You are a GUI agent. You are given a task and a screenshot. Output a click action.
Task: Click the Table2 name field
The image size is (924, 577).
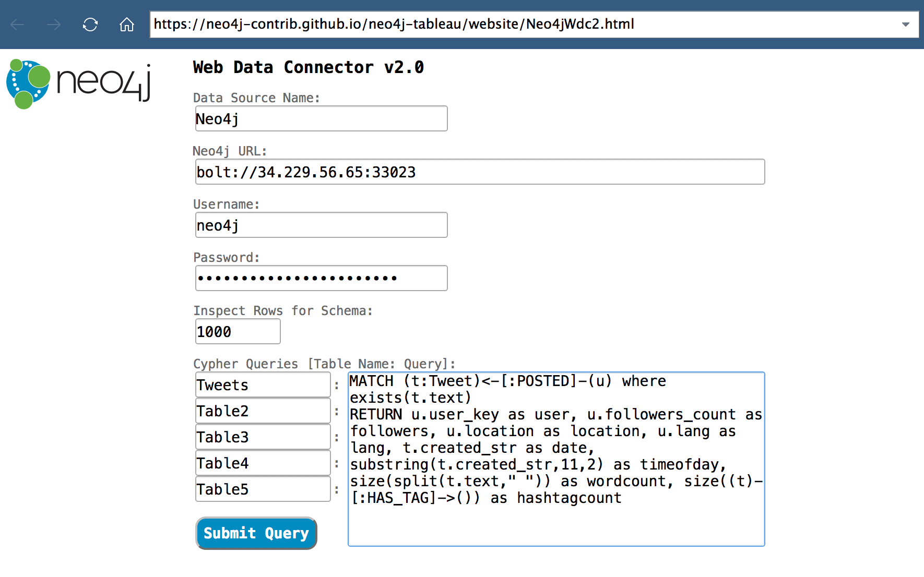tap(263, 411)
